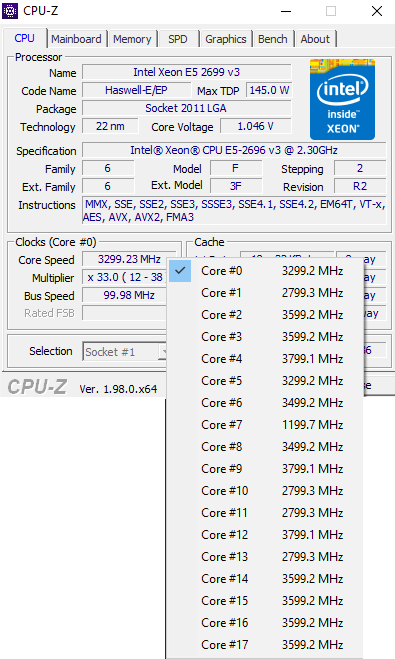Click the Core Speed 3299.23 MHz value

129,259
